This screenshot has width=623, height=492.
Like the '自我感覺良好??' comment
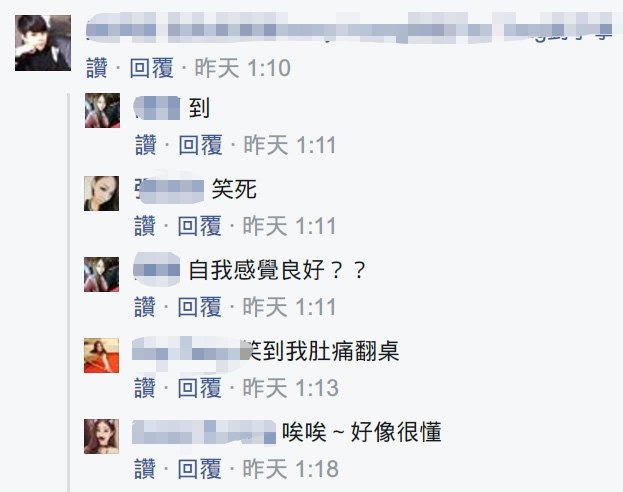pyautogui.click(x=145, y=307)
